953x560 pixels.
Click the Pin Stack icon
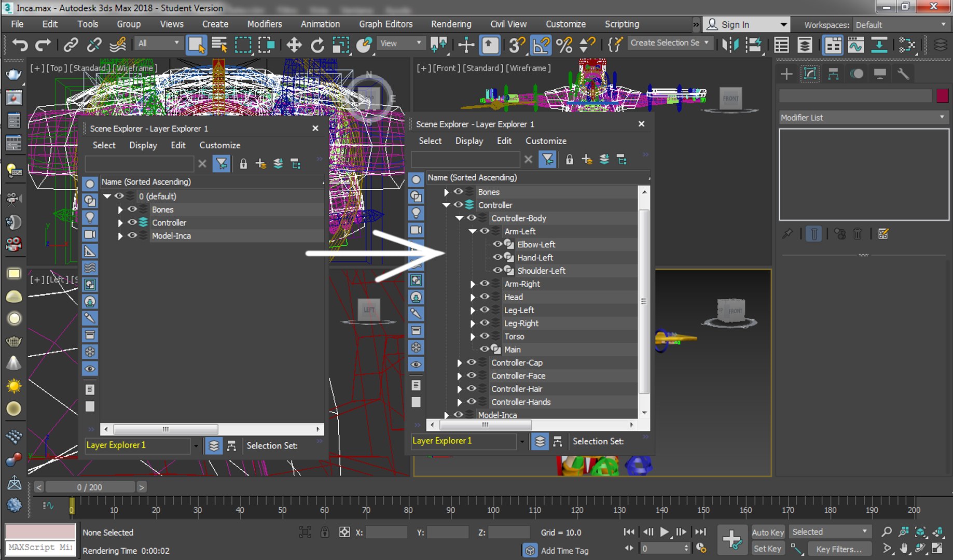pos(788,234)
